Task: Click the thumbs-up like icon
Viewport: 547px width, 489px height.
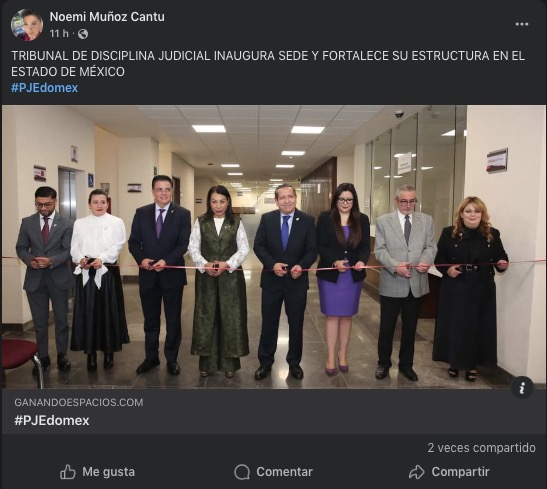Action: click(68, 472)
